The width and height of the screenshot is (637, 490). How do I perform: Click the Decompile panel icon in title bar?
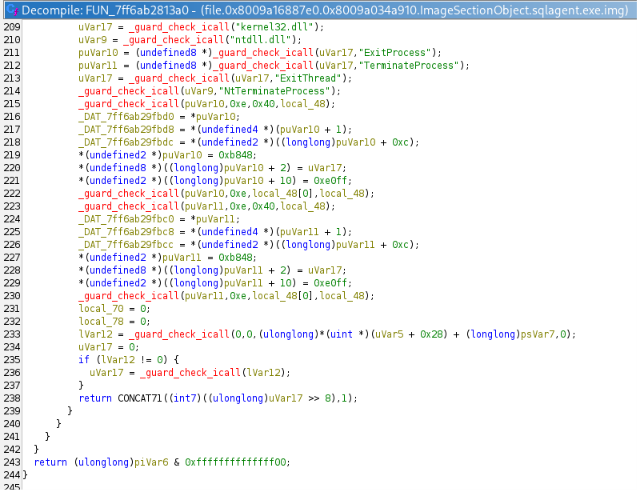13,10
